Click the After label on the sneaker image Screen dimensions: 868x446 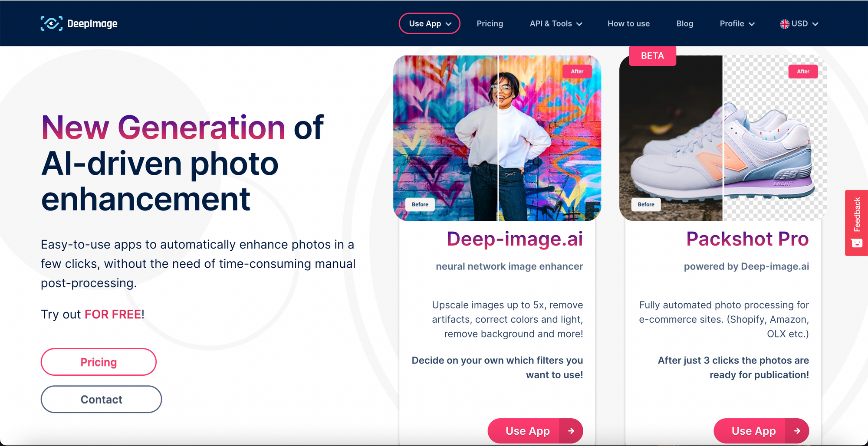(x=803, y=71)
